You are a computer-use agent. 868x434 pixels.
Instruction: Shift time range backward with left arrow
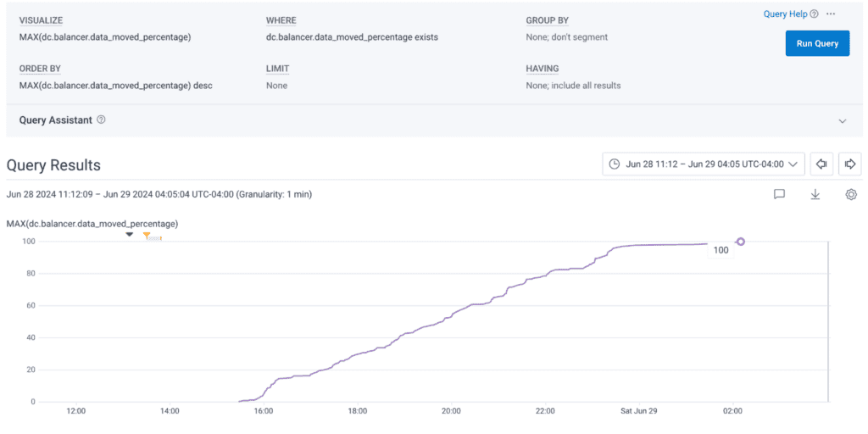821,164
